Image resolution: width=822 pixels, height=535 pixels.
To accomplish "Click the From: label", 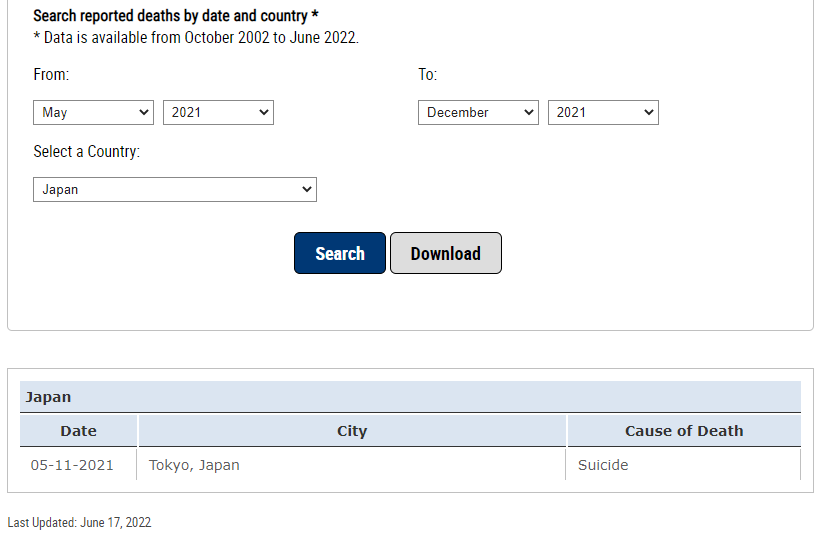I will pos(51,74).
